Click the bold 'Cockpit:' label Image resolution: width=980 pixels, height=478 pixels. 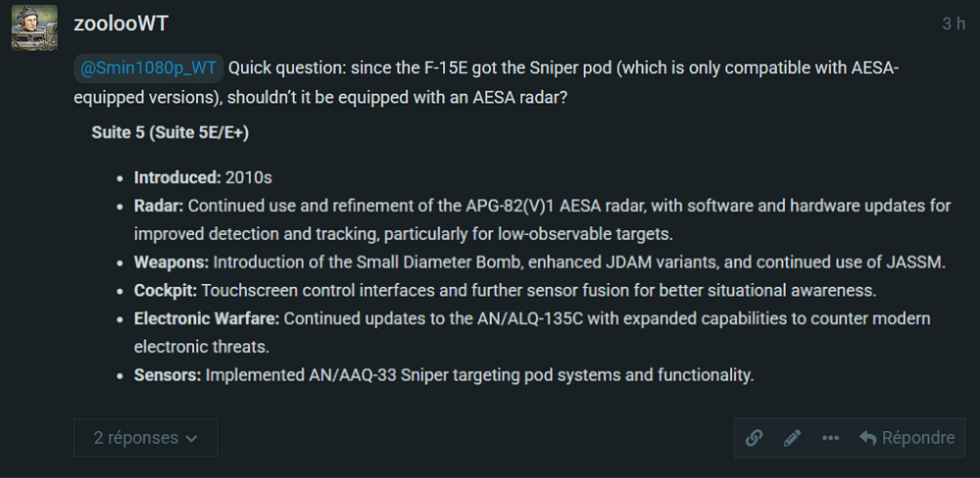coord(166,291)
